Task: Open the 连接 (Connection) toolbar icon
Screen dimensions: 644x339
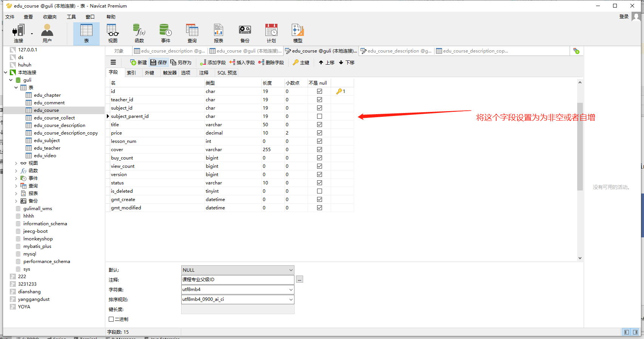Action: (x=18, y=34)
